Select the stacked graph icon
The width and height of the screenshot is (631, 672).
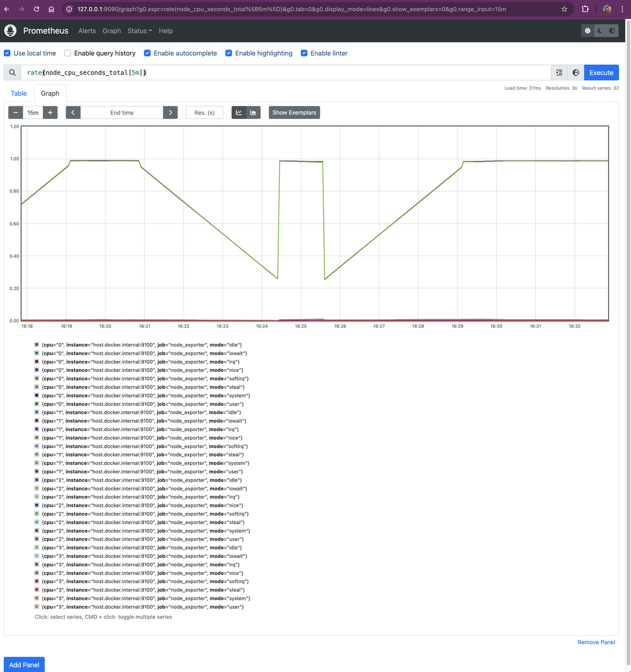pos(253,113)
